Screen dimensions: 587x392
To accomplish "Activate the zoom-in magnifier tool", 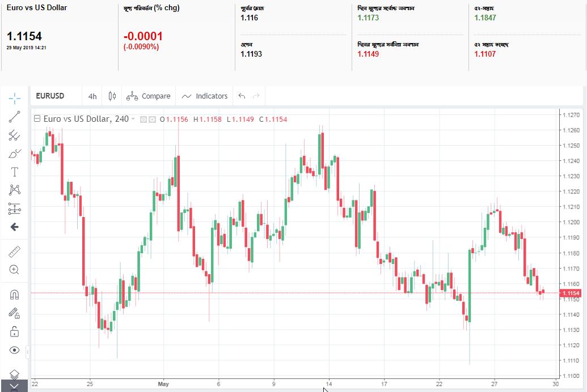I will pyautogui.click(x=15, y=270).
